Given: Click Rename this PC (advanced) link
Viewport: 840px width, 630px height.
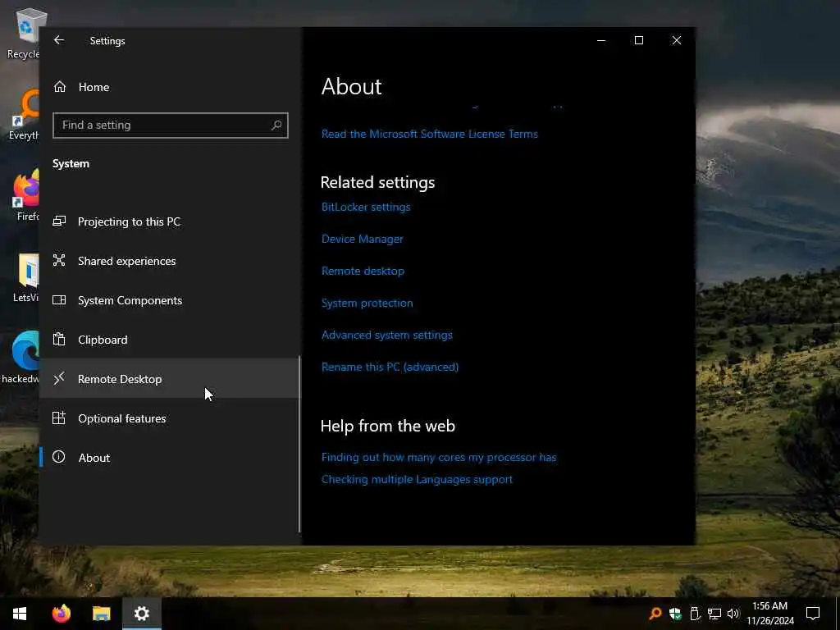Looking at the screenshot, I should coord(390,367).
